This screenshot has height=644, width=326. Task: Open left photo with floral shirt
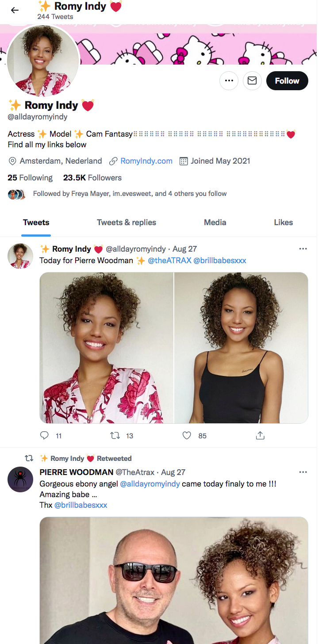tap(107, 348)
